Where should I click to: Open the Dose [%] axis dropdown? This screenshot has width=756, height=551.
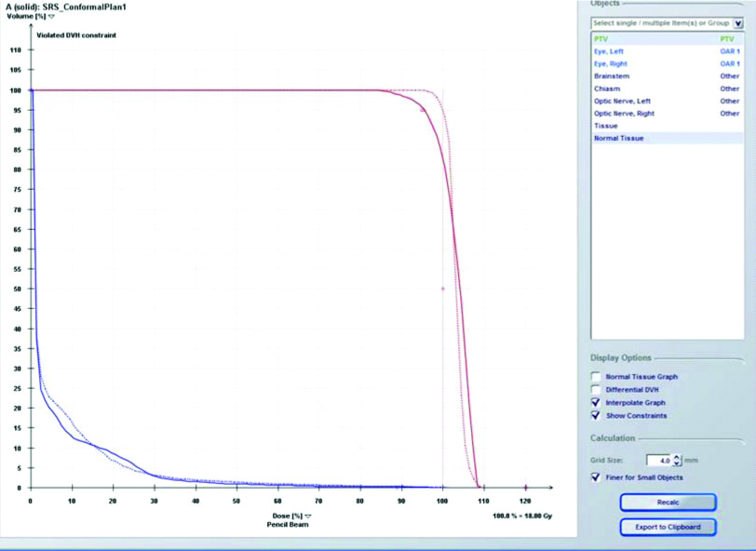point(307,515)
